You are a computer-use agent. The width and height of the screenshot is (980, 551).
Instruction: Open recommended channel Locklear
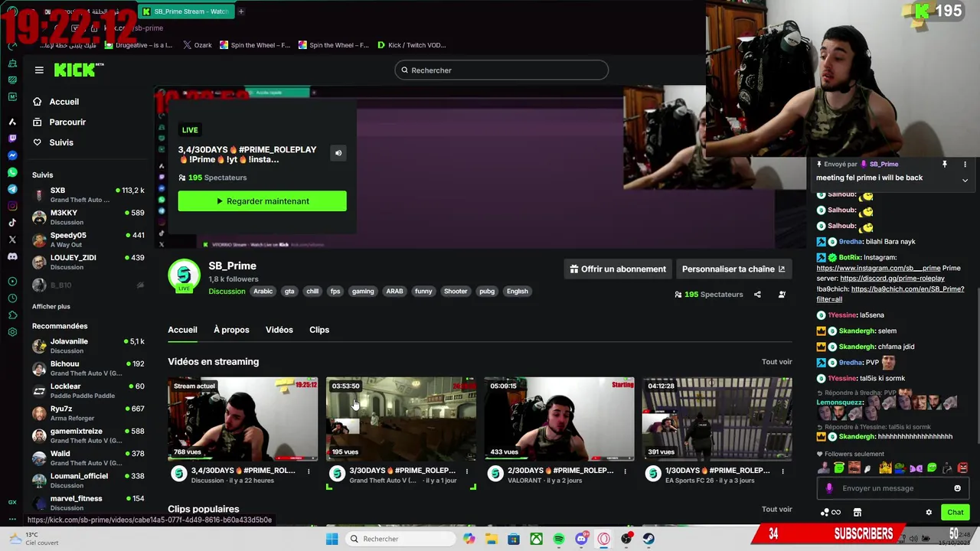pyautogui.click(x=88, y=391)
